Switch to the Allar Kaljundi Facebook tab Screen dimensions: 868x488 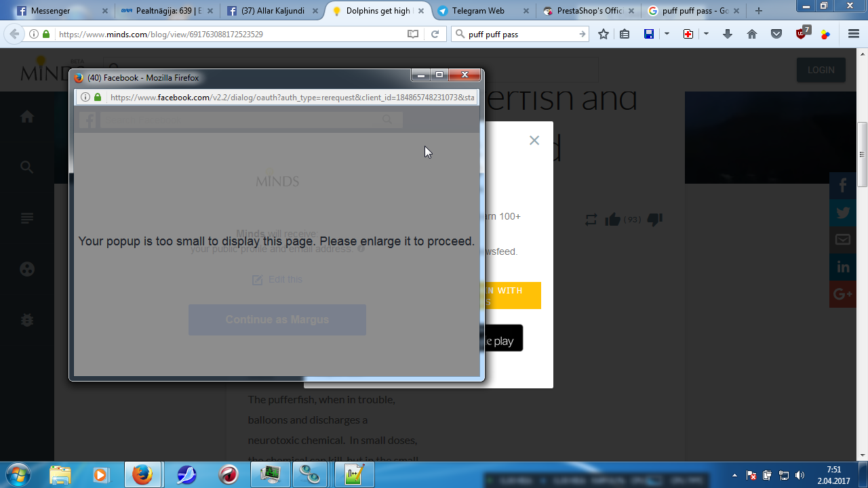click(271, 11)
